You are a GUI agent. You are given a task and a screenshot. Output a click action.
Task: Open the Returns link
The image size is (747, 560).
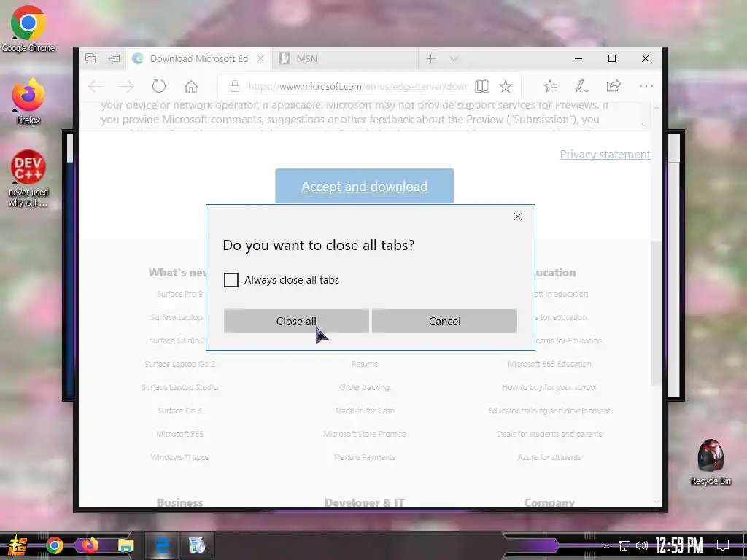(365, 364)
